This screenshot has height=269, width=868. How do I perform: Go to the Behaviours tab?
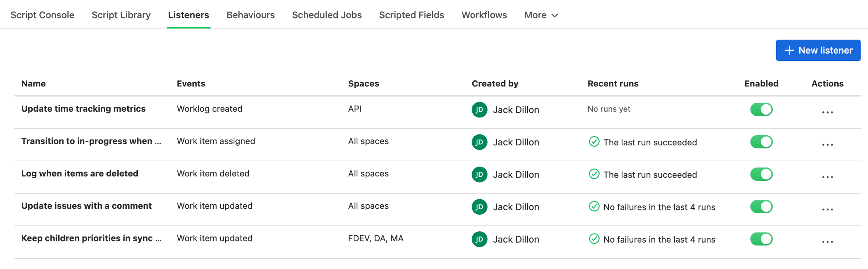point(251,15)
